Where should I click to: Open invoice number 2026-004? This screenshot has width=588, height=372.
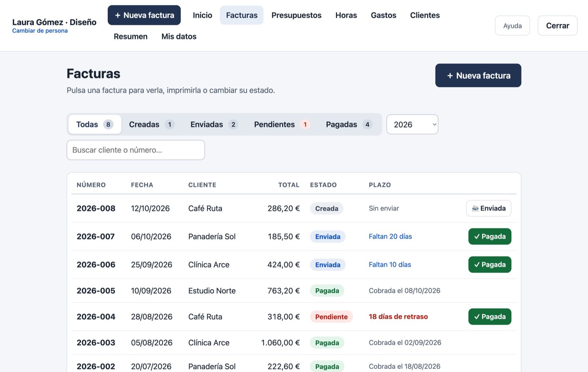pyautogui.click(x=96, y=316)
